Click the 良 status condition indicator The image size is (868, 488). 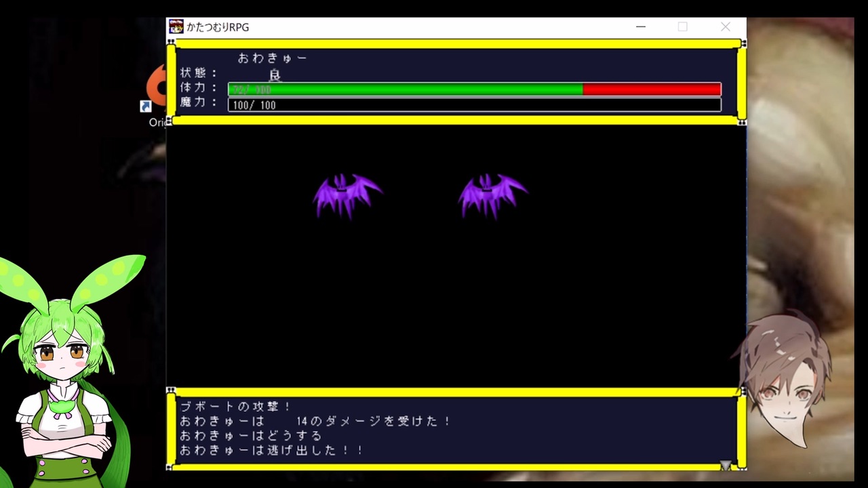(275, 75)
